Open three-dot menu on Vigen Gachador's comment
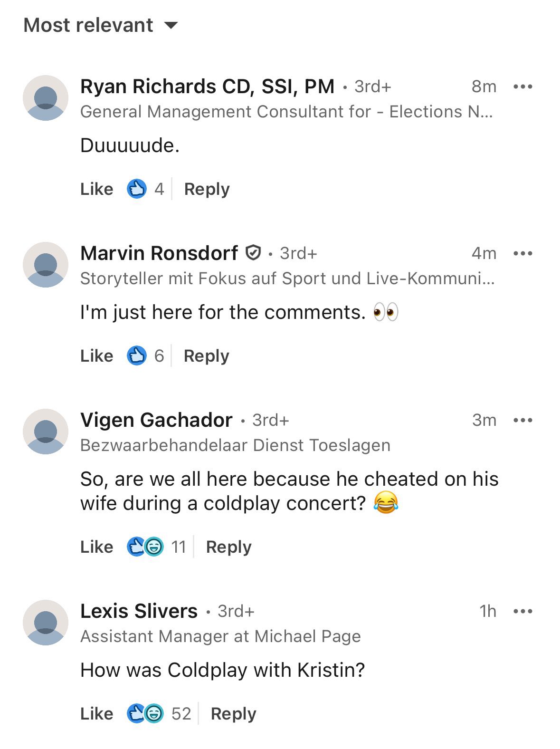The width and height of the screenshot is (560, 749). [x=523, y=420]
